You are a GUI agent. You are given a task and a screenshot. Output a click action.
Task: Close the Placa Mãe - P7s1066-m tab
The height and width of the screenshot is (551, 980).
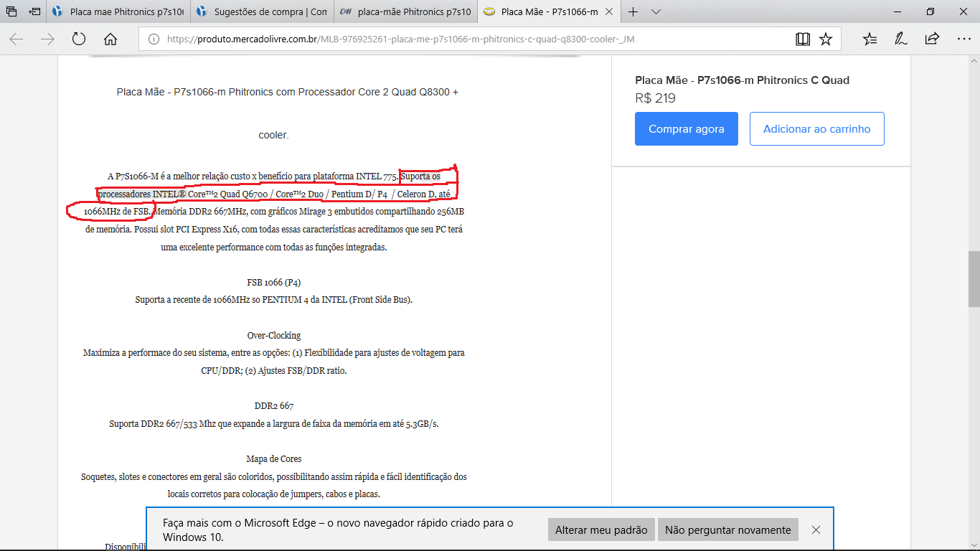608,11
